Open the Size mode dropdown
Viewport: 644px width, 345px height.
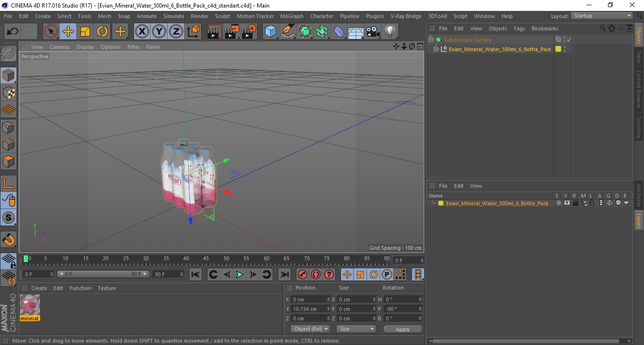(356, 329)
